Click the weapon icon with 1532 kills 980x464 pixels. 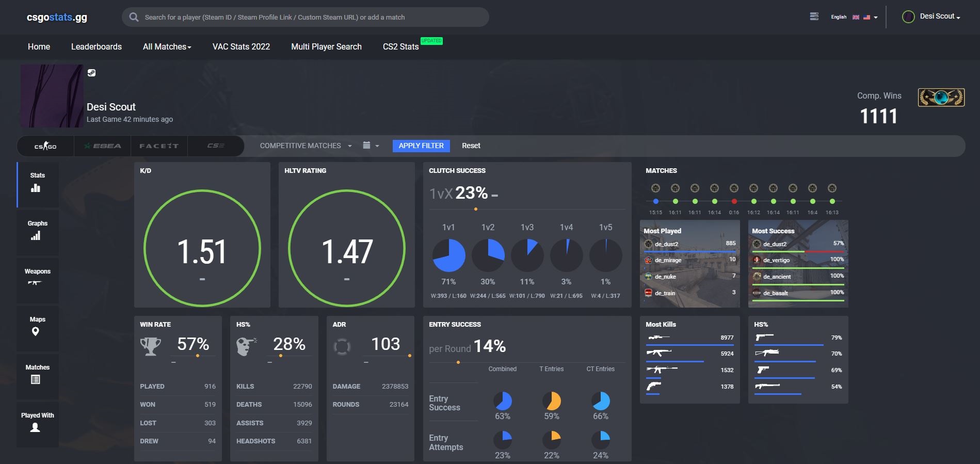[x=662, y=370]
